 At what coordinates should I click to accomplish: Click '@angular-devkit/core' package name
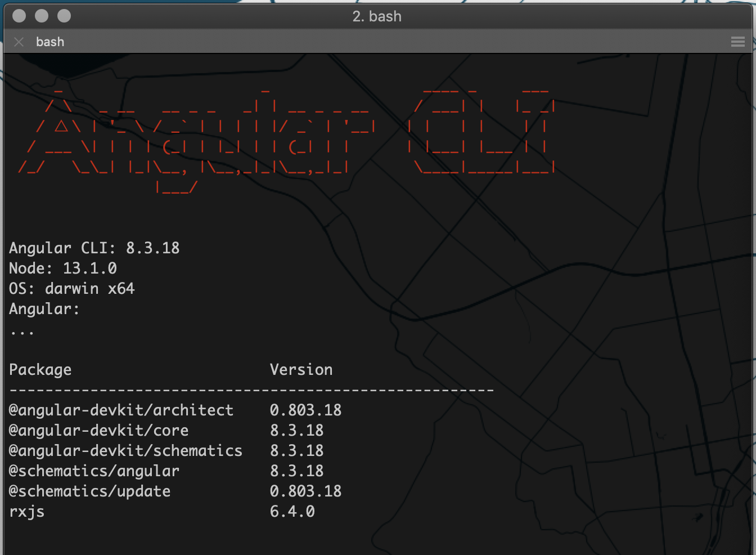pos(99,431)
